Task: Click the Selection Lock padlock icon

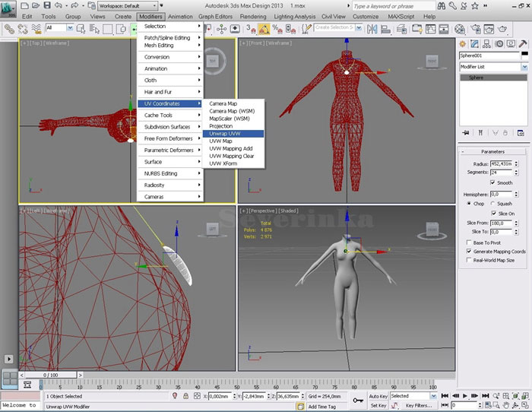Action: pos(185,396)
